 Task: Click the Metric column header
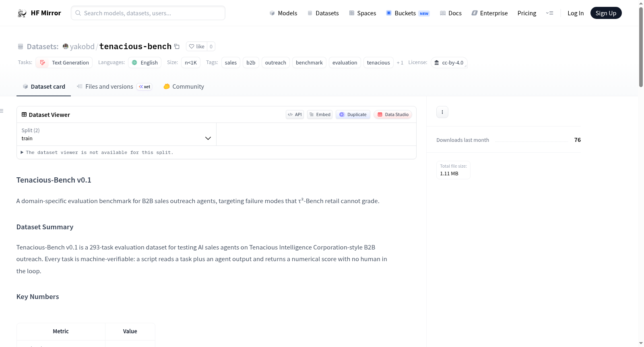pyautogui.click(x=61, y=331)
